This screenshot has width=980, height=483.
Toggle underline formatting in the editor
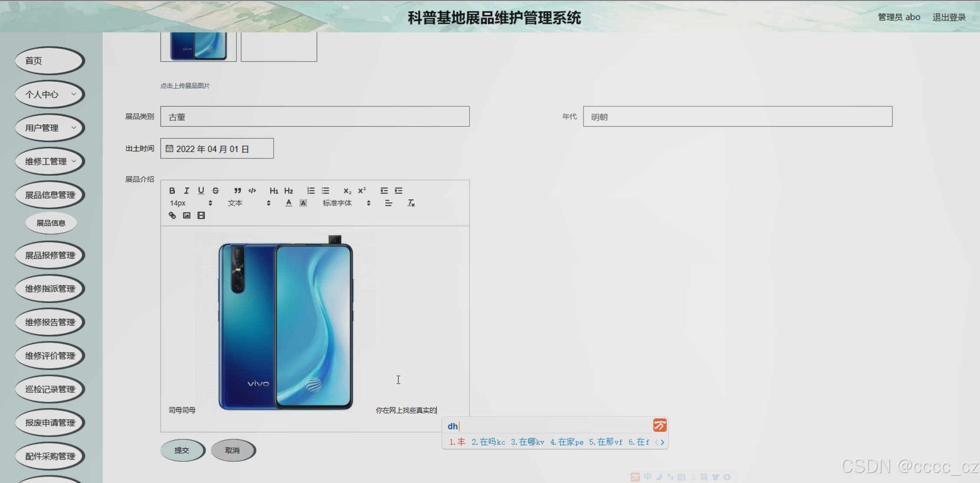click(201, 191)
